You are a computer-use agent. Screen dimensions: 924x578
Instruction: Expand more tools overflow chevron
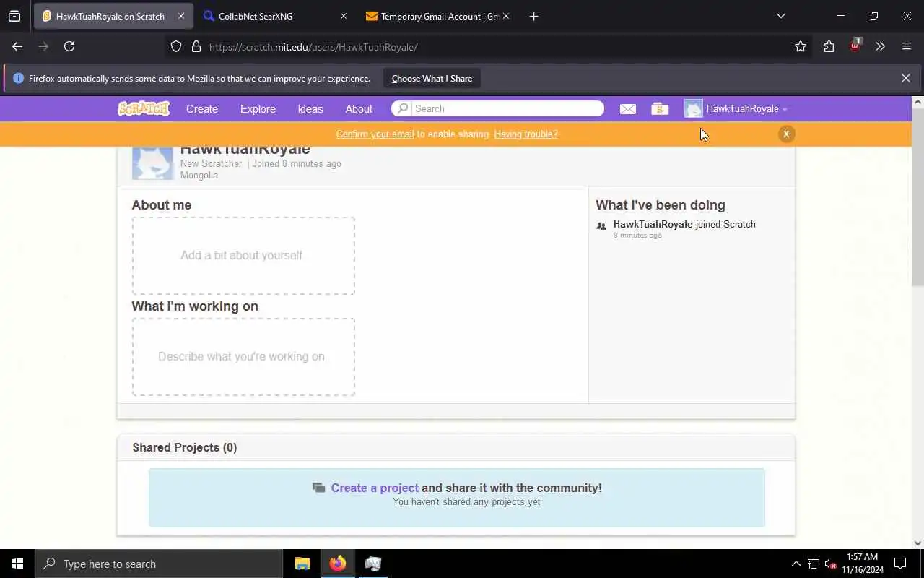[880, 47]
